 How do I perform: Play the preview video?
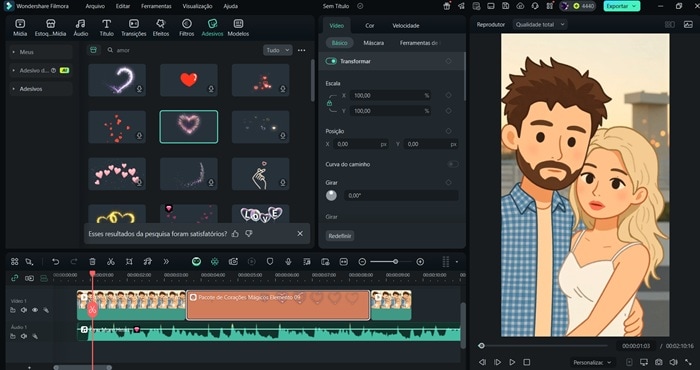pyautogui.click(x=512, y=362)
